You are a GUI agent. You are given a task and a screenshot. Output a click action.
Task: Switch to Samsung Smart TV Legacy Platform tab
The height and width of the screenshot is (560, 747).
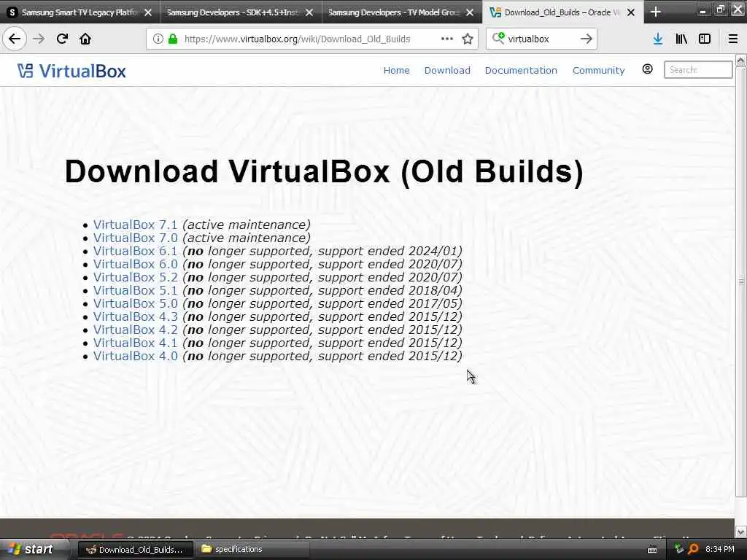coord(80,12)
